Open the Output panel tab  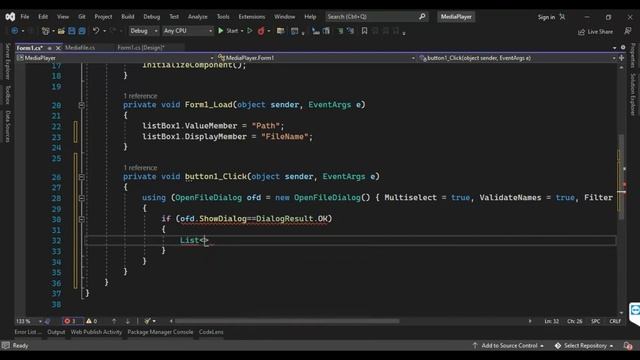pos(56,332)
